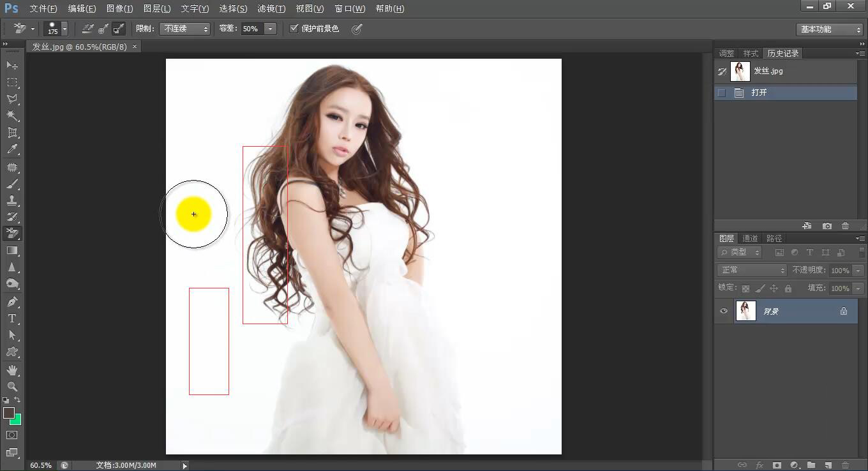Select the Pen tool

point(12,301)
